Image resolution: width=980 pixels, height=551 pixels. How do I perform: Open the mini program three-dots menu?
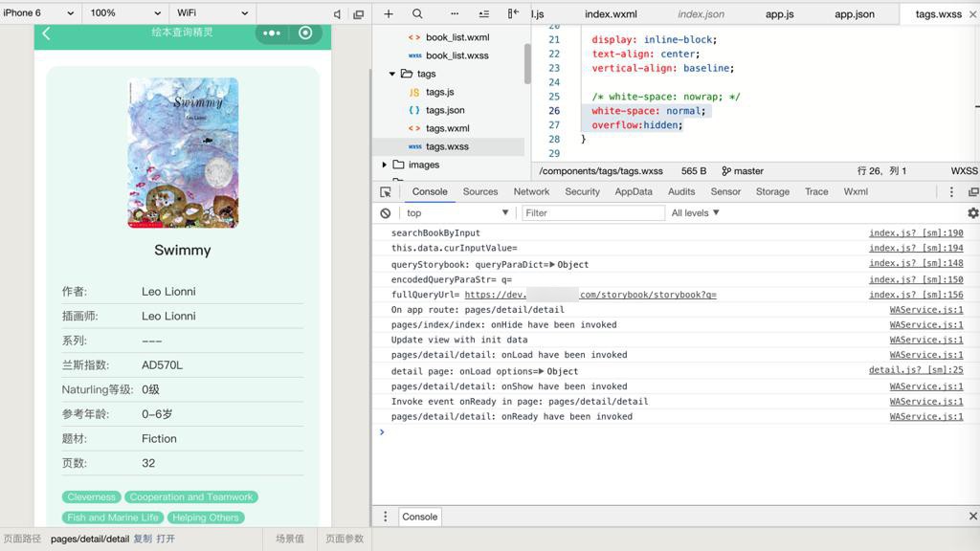(x=272, y=33)
